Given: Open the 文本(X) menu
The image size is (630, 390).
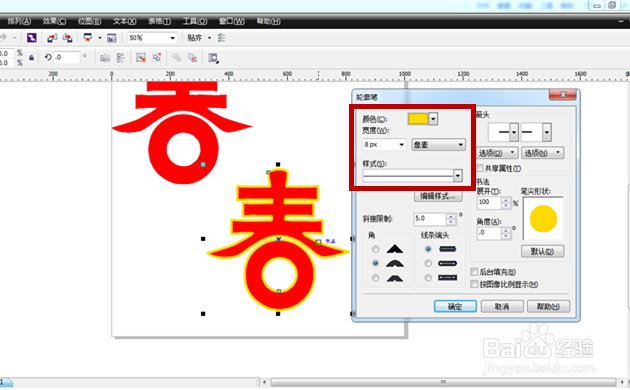Looking at the screenshot, I should pyautogui.click(x=124, y=21).
